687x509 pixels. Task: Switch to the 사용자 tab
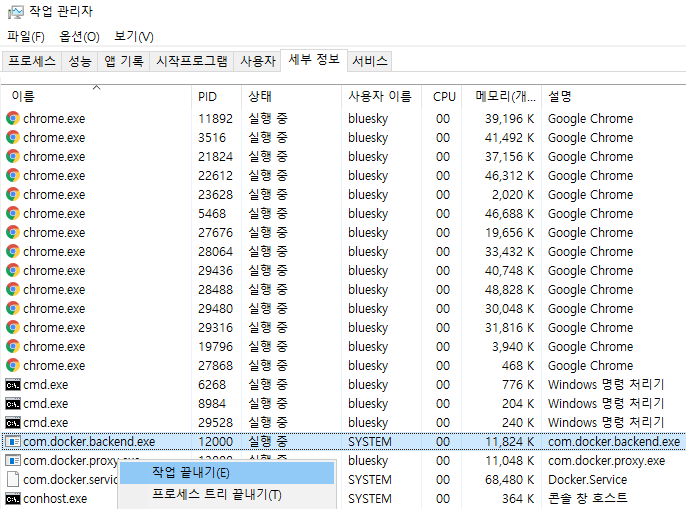258,61
